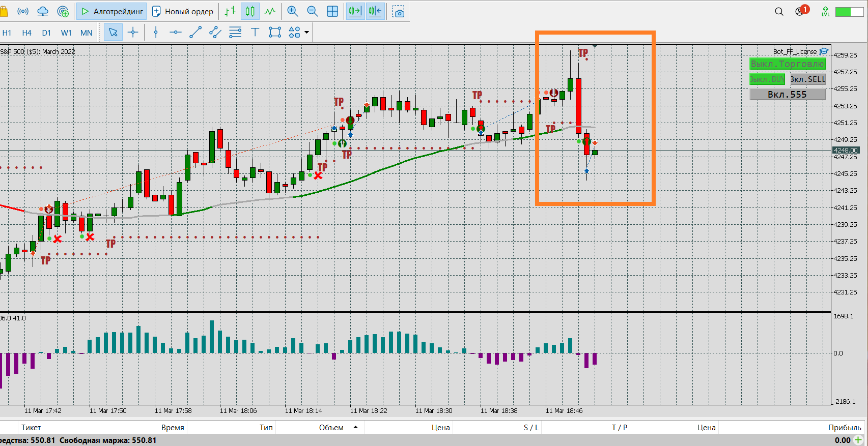Sort trades by the Объем column

(x=331, y=428)
